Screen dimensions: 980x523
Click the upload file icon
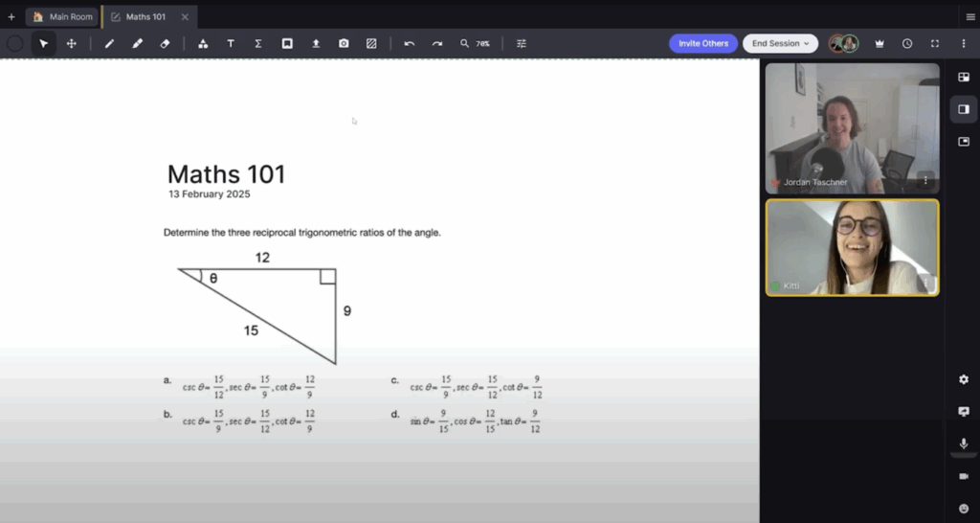pos(316,44)
